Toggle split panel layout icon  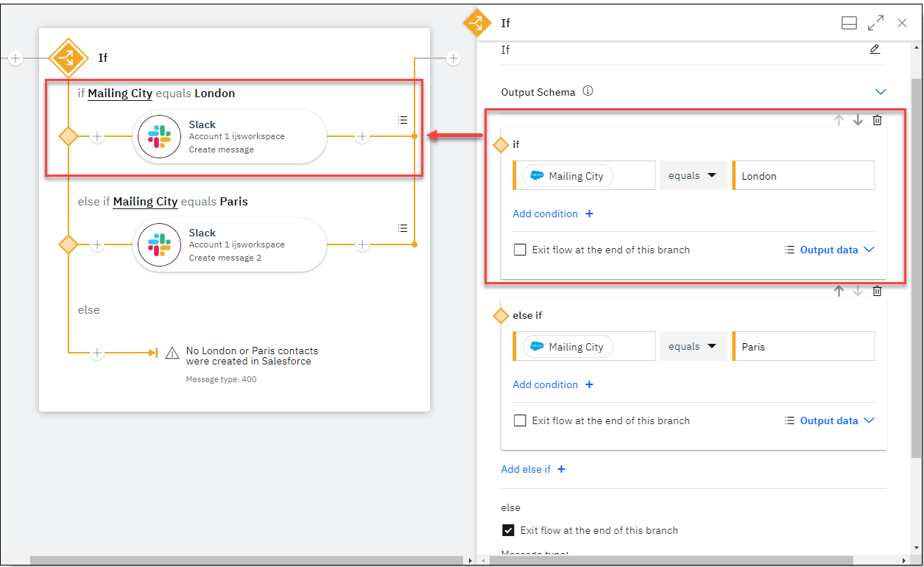tap(849, 24)
